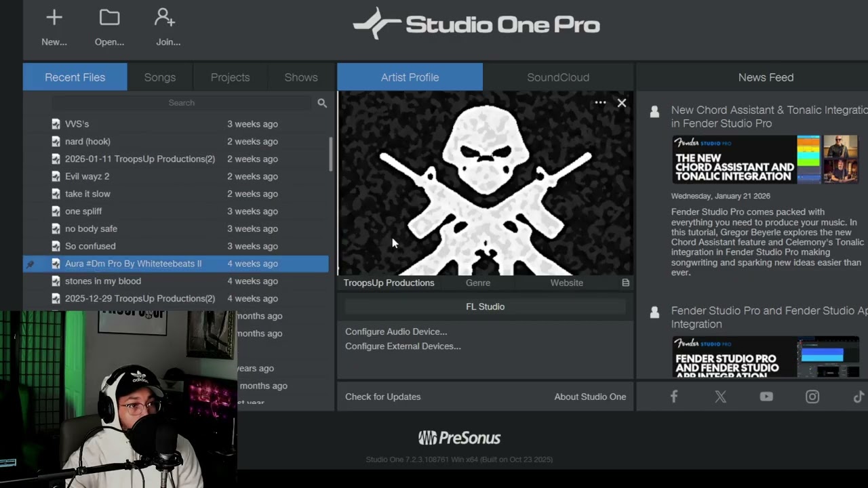Image resolution: width=868 pixels, height=488 pixels.
Task: Click the pin icon beside Aura #Dm
Action: (x=30, y=264)
